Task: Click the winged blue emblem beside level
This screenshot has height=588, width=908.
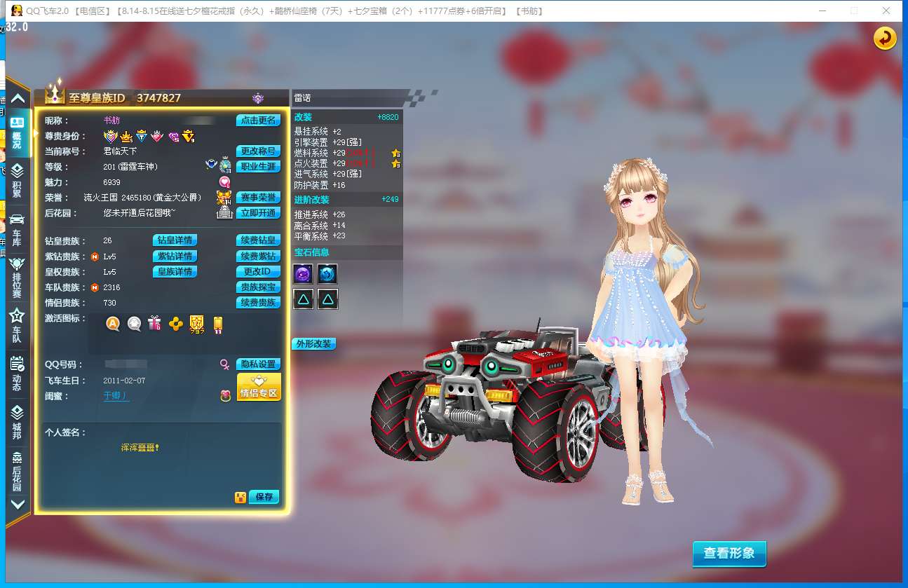Action: pyautogui.click(x=211, y=165)
